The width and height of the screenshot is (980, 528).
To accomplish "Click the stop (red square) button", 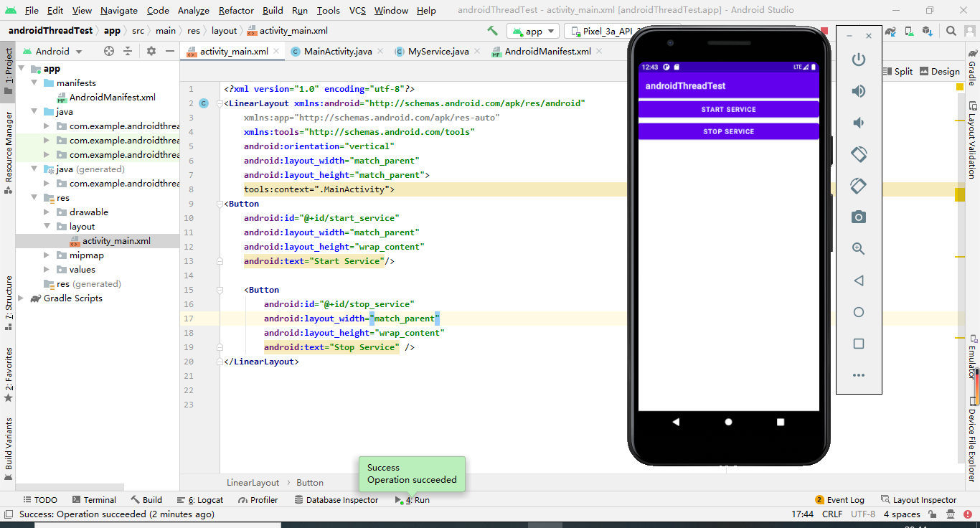I will (x=824, y=31).
